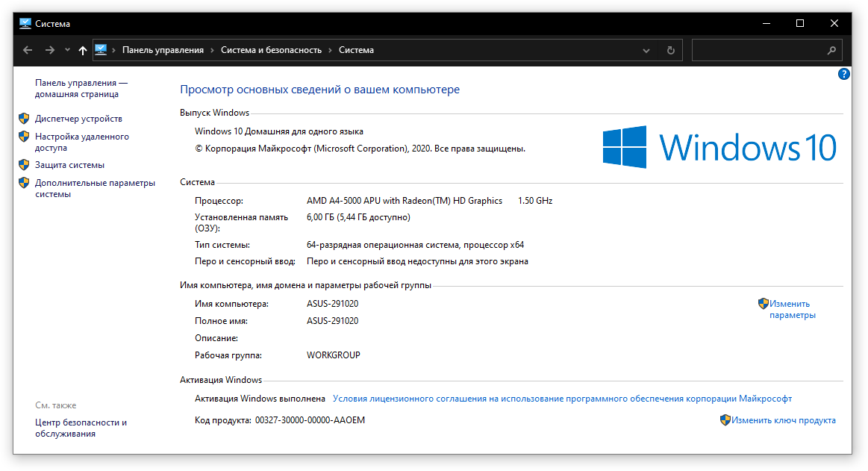Click shield icon next to Изменить параметры
Viewport: 868px width, 471px height.
coord(764,303)
